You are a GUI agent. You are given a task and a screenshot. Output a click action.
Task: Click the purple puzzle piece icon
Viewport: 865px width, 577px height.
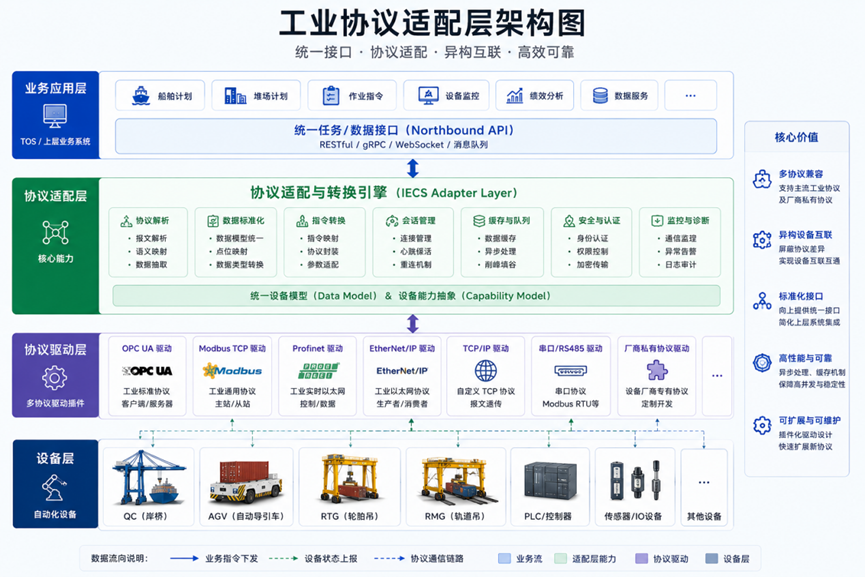(x=657, y=370)
